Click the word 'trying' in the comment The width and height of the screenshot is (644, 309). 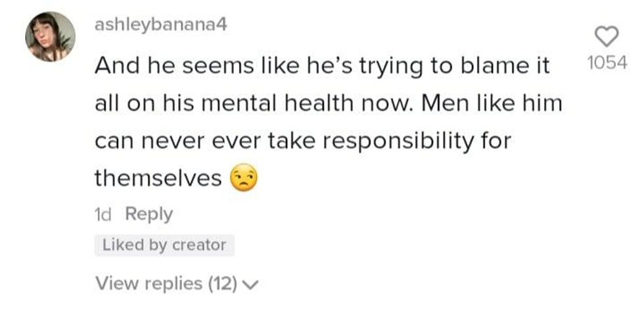[370, 66]
